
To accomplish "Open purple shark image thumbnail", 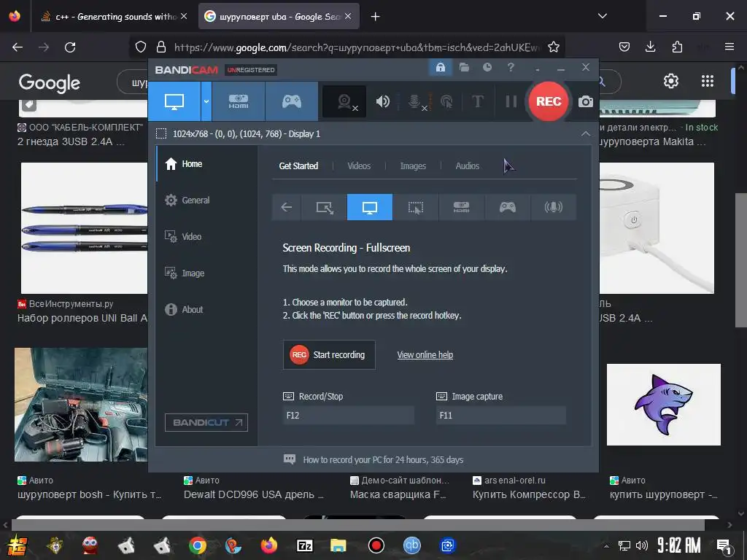I will (663, 405).
